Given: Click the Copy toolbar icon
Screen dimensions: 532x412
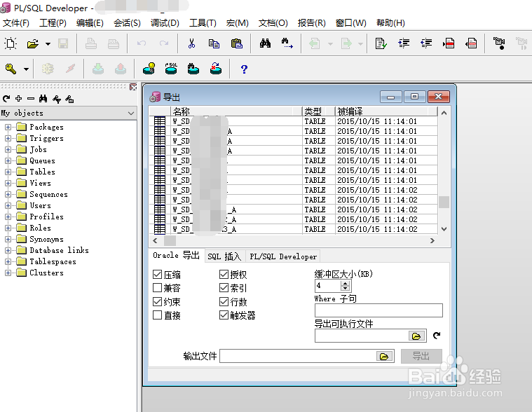Looking at the screenshot, I should tap(214, 43).
